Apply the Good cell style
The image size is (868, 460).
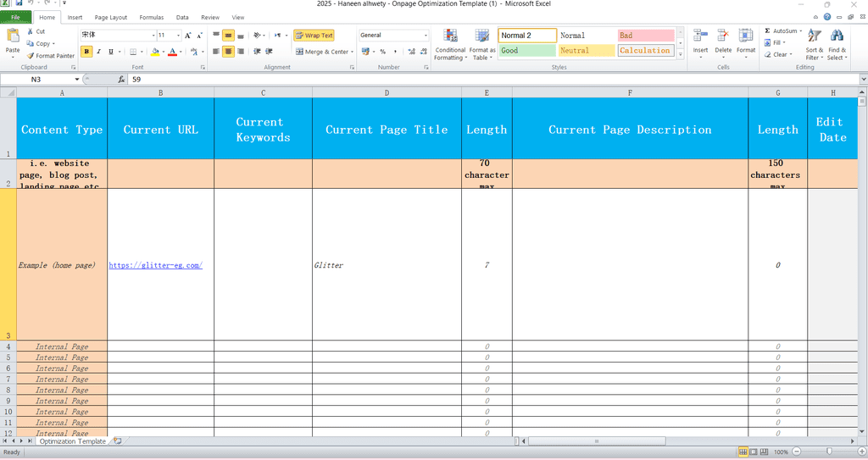click(526, 51)
